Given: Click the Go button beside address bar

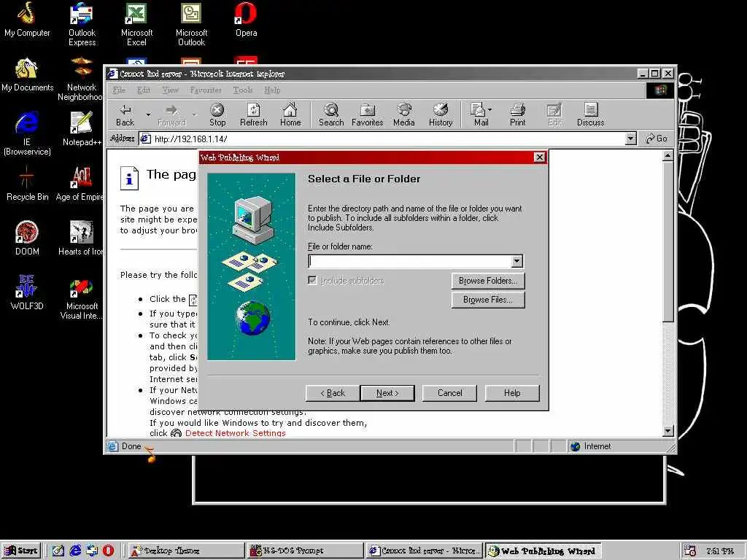Looking at the screenshot, I should [x=656, y=139].
